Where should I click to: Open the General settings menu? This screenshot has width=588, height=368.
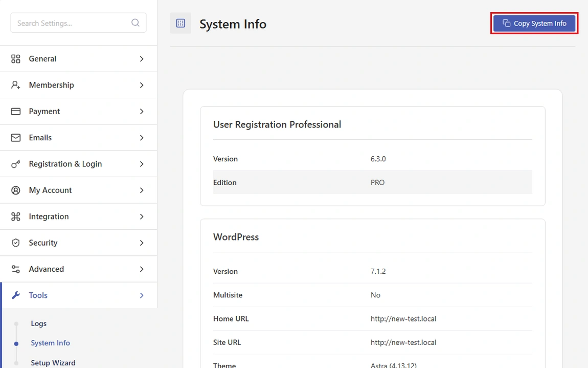[78, 59]
